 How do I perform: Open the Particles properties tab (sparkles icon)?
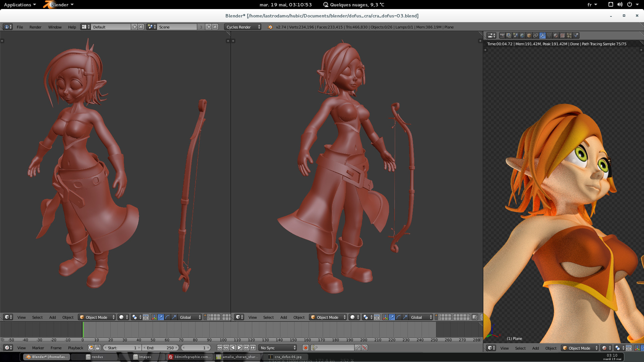coord(569,36)
